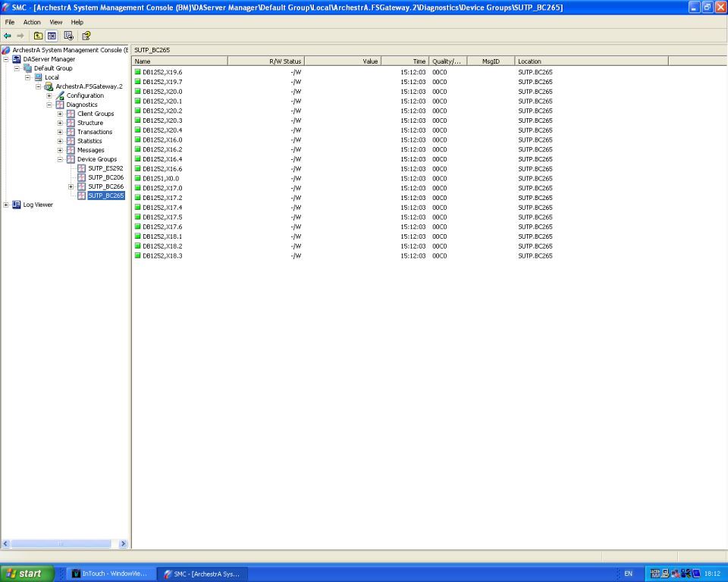Click the Windows Start button
The height and width of the screenshot is (582, 728).
[27, 574]
